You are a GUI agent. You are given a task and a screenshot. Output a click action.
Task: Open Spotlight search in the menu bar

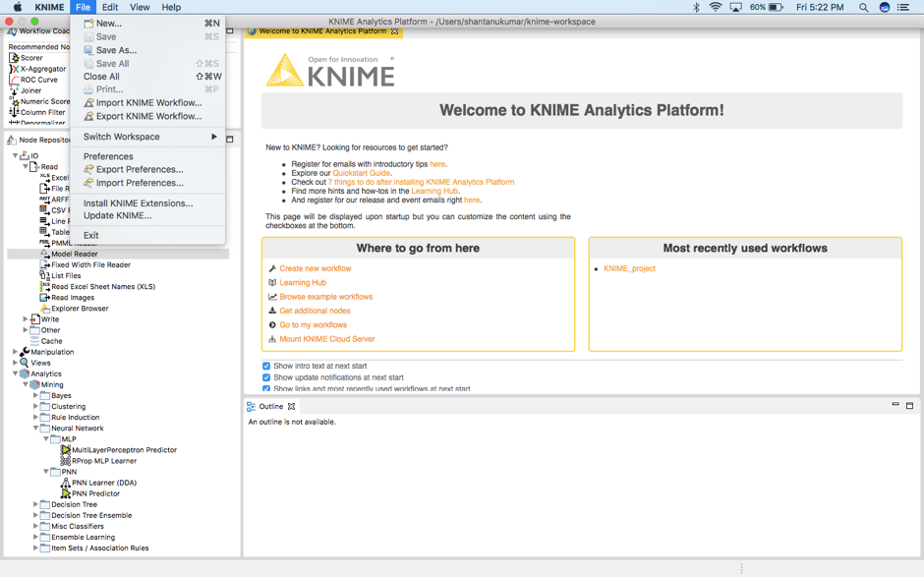(x=863, y=7)
